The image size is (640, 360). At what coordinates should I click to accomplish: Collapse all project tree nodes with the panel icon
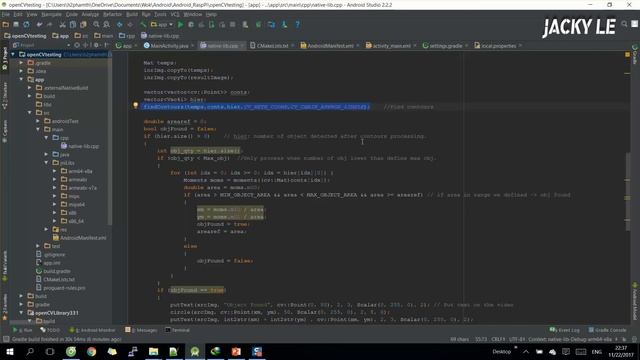(x=86, y=45)
